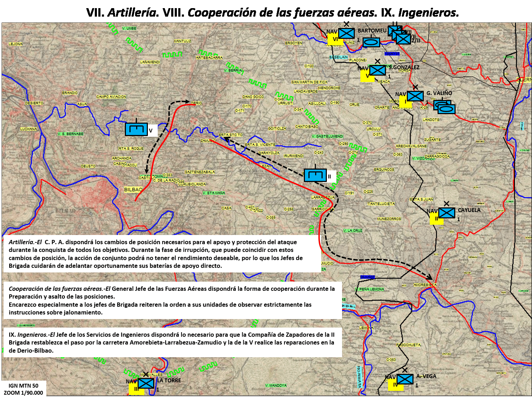Click the NAV I infantry symbol beside G. VALIÑO
Image resolution: width=532 pixels, height=400 pixels.
tap(415, 96)
